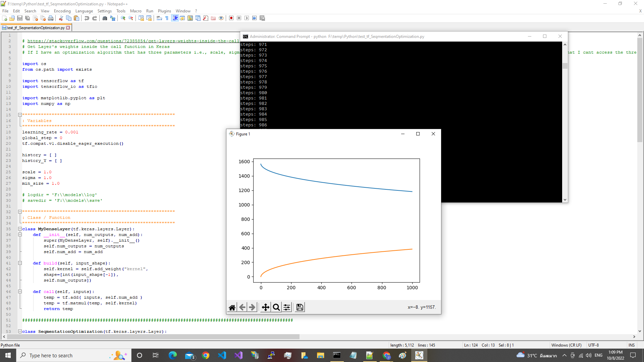Close the test_tf_SeqmentationOptimization.py tab
This screenshot has height=362, width=644.
pos(68,28)
